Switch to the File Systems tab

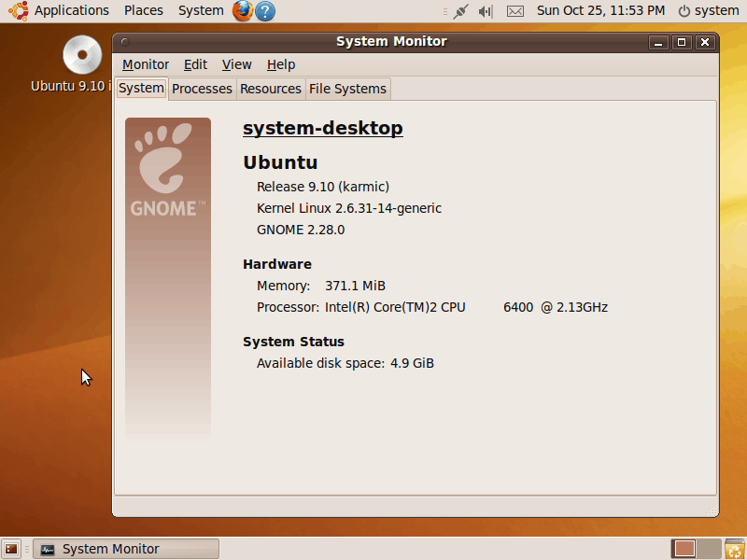point(347,89)
